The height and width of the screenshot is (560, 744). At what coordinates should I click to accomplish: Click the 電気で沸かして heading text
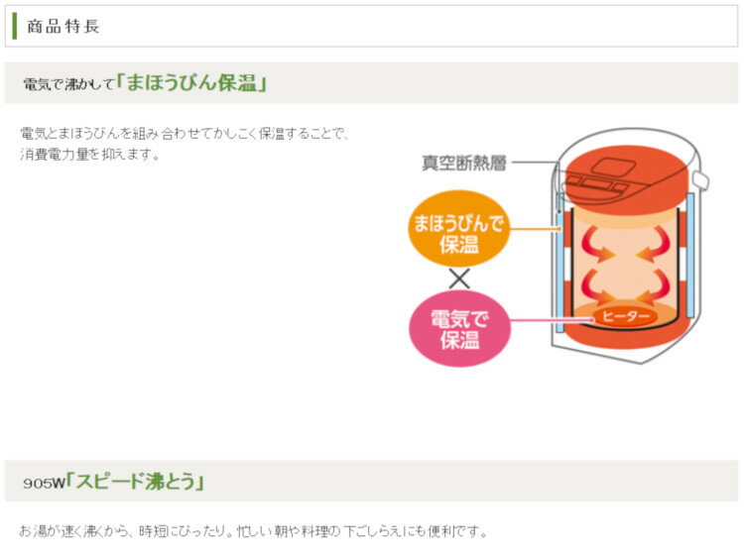(x=69, y=84)
